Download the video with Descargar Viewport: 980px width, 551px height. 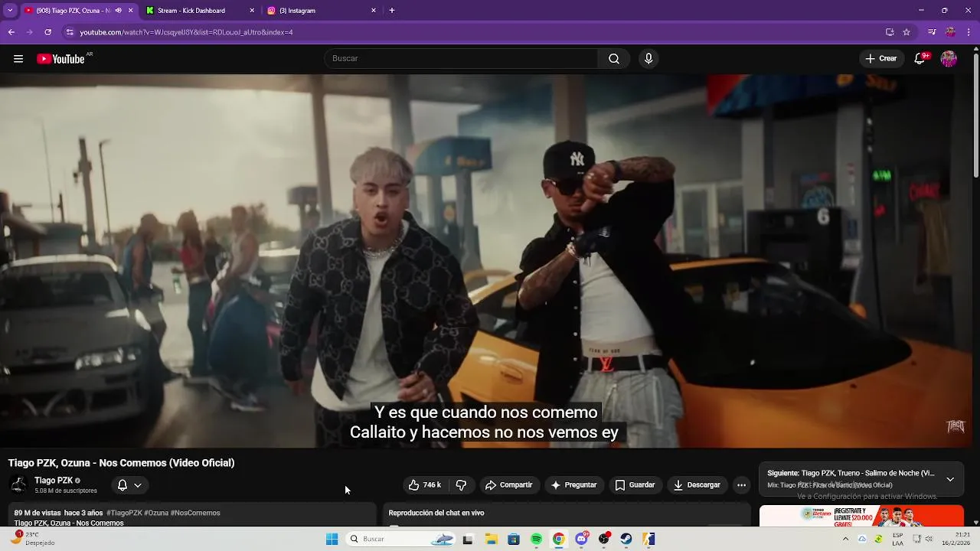[697, 485]
